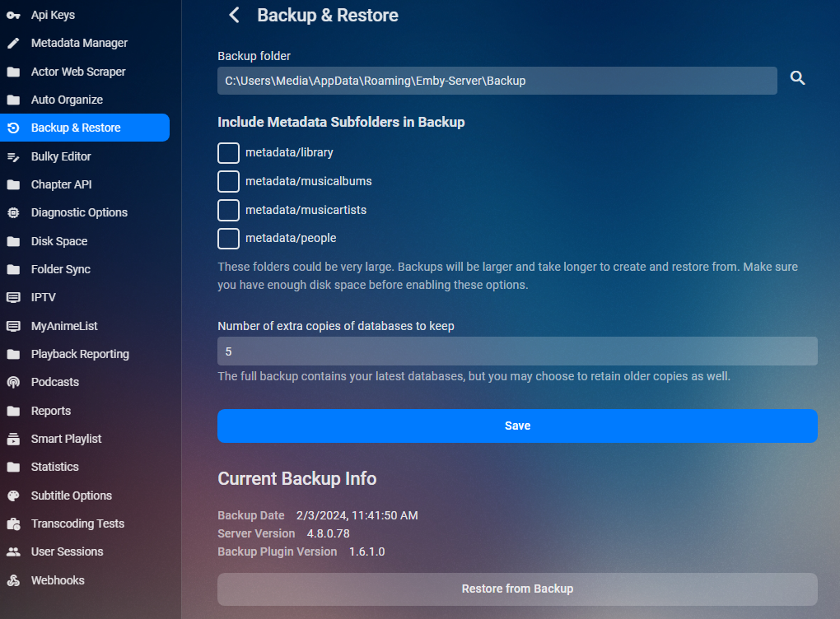Enable metadata/people subfolder checkbox
Image resolution: width=840 pixels, height=619 pixels.
pos(228,238)
